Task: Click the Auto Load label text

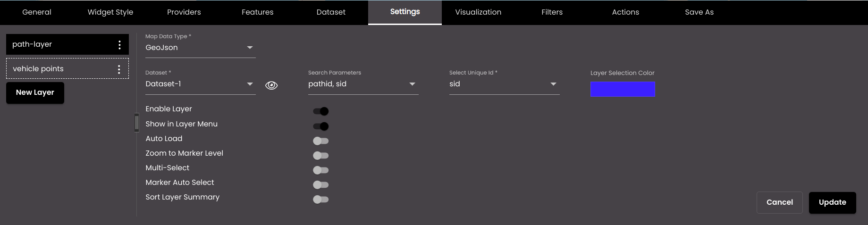Action: pos(164,139)
